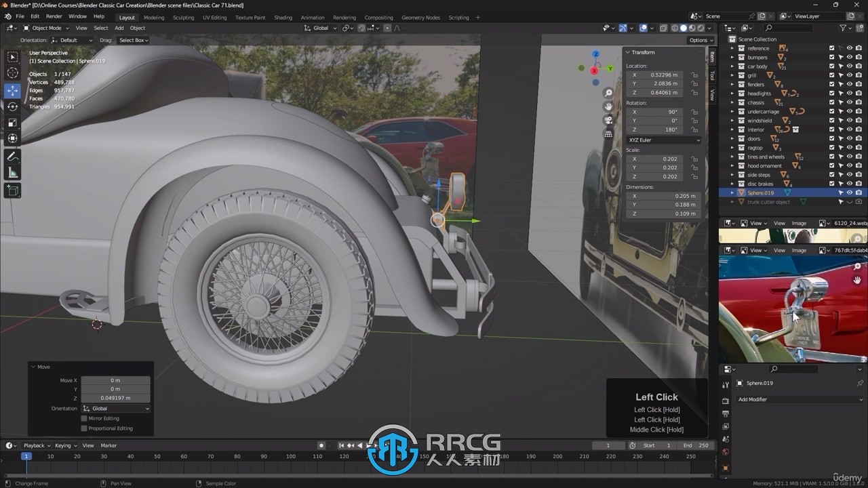
Task: Activate the Measure tool
Action: pos(12,173)
